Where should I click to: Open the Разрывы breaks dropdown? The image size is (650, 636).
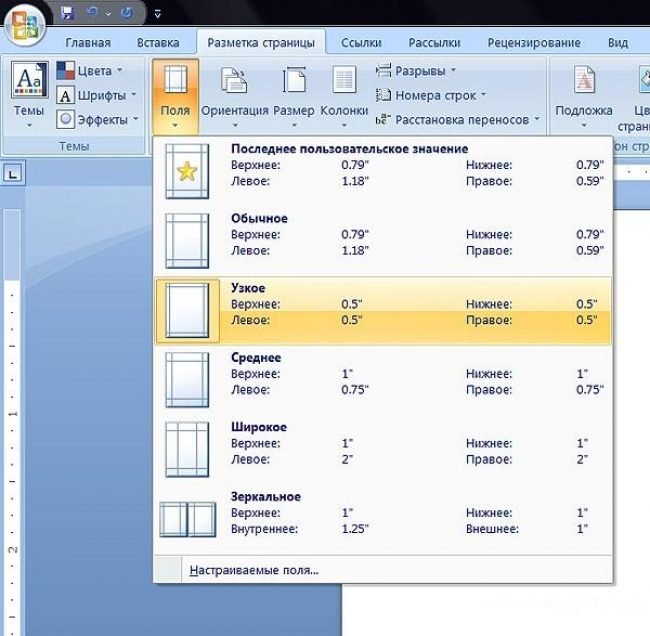coord(416,71)
